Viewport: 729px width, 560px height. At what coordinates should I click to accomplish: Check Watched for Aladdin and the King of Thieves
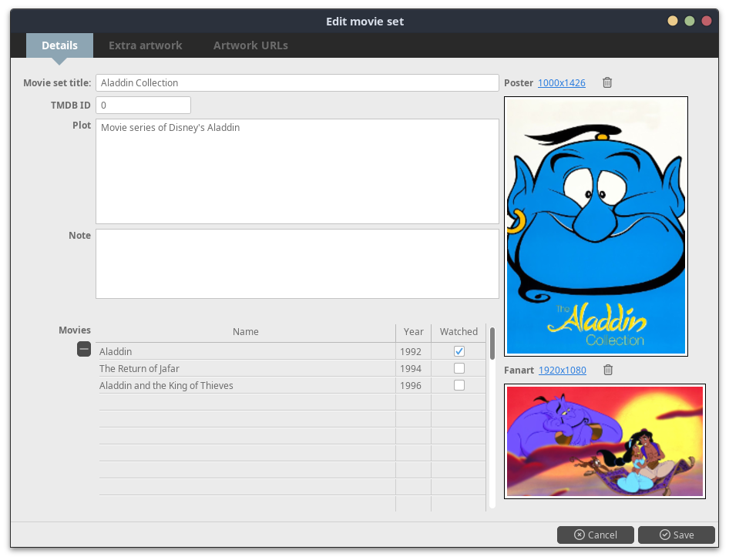point(459,385)
